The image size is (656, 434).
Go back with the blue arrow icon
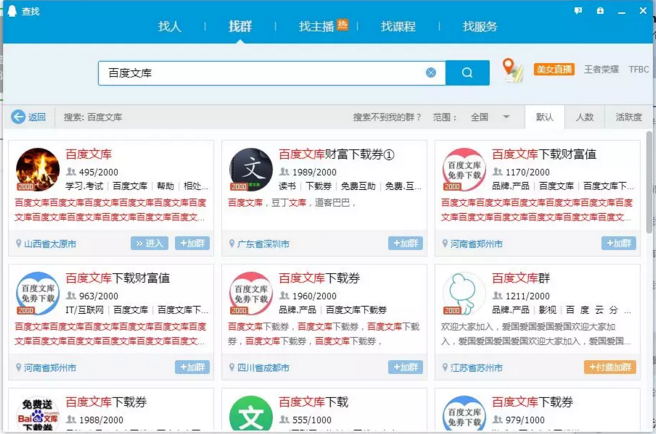click(18, 117)
